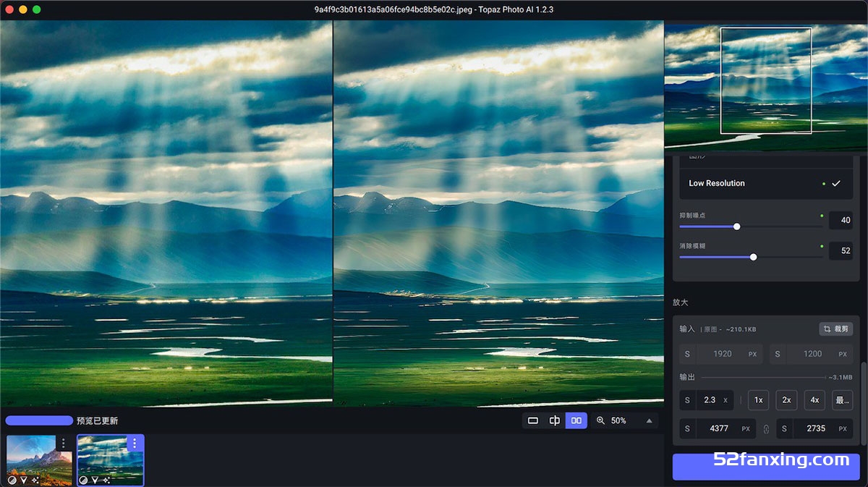Select the side-by-side comparison view
The image size is (868, 487).
pos(576,420)
